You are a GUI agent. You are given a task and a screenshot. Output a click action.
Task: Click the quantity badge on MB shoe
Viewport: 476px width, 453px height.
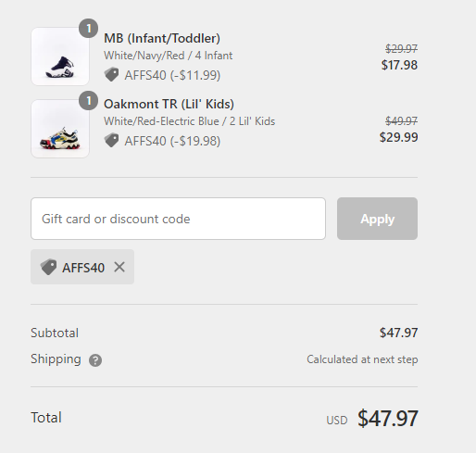tap(89, 29)
